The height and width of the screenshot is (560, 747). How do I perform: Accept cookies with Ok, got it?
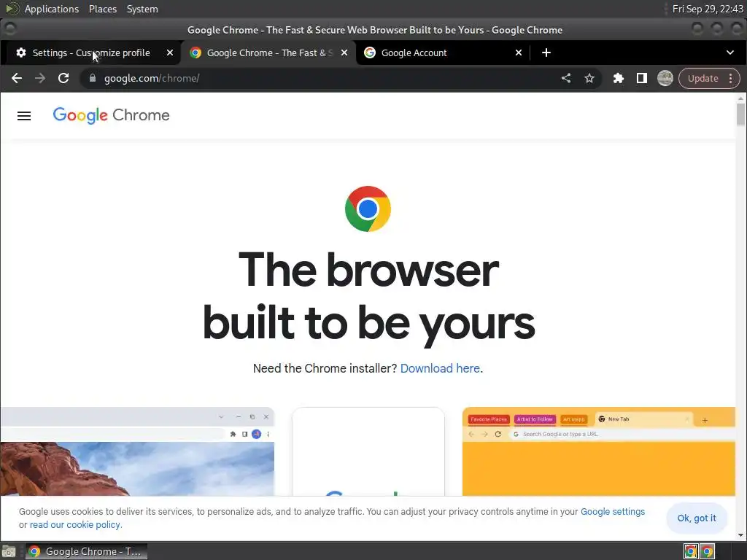[x=697, y=518]
